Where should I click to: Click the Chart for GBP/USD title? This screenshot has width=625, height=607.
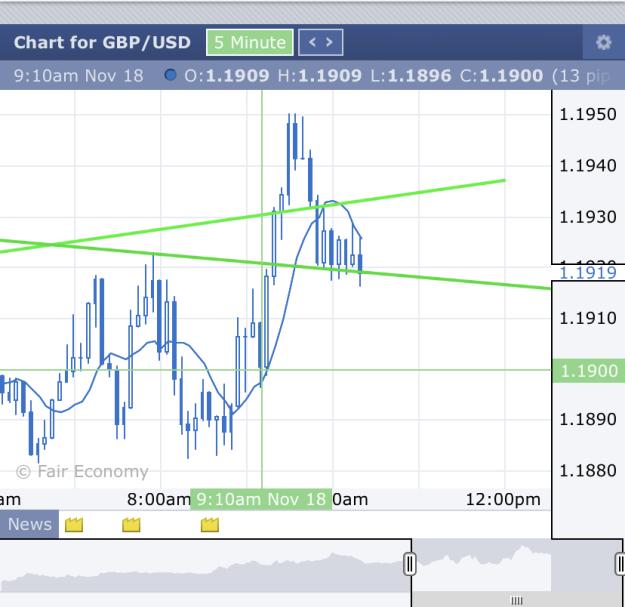click(102, 42)
